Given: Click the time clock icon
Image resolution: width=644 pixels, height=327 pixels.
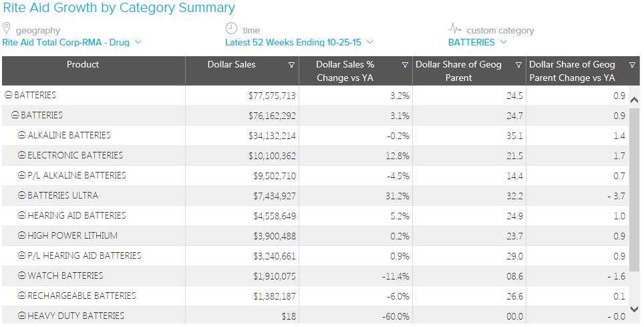Looking at the screenshot, I should pos(231,29).
